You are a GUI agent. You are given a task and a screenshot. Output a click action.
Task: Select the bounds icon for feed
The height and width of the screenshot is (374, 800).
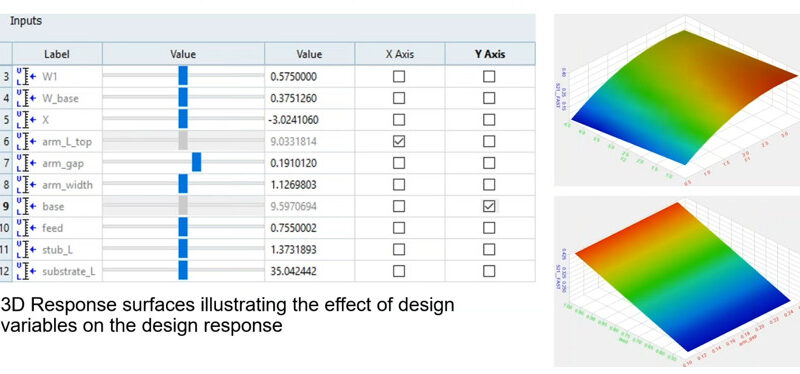pyautogui.click(x=26, y=228)
